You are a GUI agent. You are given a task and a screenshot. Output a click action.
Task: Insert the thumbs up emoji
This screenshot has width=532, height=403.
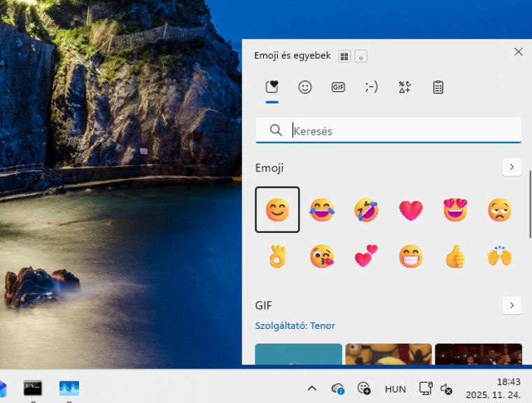(x=455, y=257)
